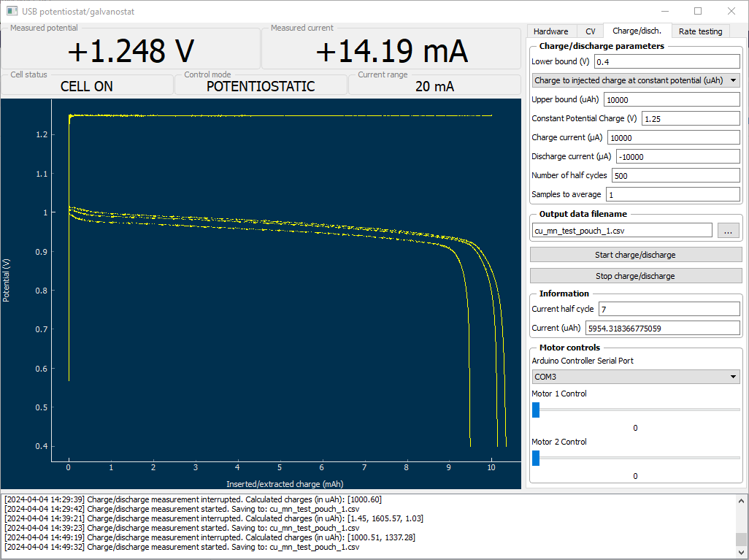Image resolution: width=749 pixels, height=560 pixels.
Task: Expand the charge mode dropdown
Action: point(635,80)
